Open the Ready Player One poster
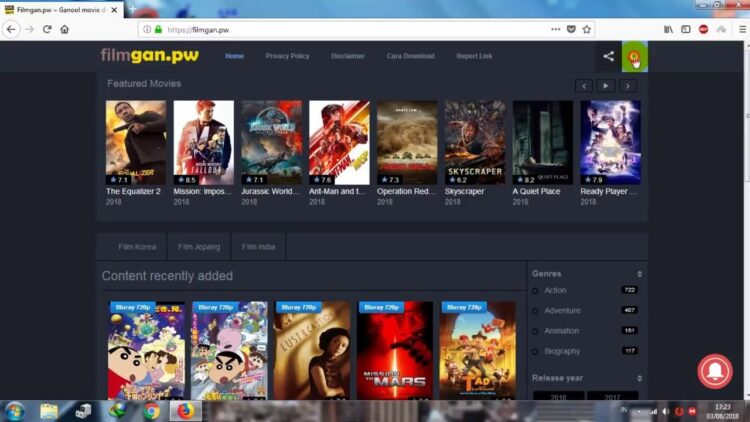 click(x=610, y=143)
